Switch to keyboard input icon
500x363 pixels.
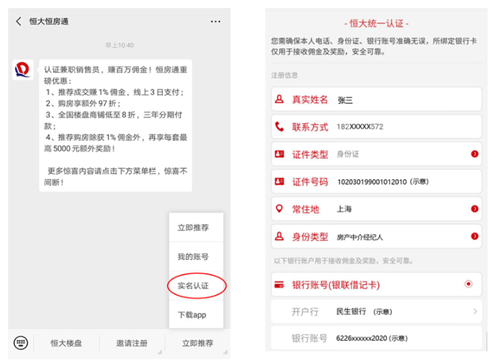[21, 343]
